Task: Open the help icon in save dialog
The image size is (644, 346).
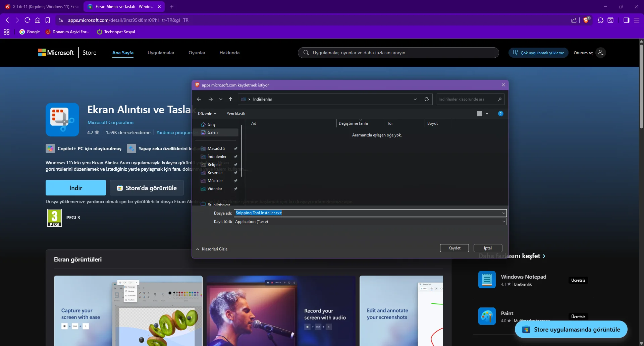Action: pyautogui.click(x=500, y=114)
